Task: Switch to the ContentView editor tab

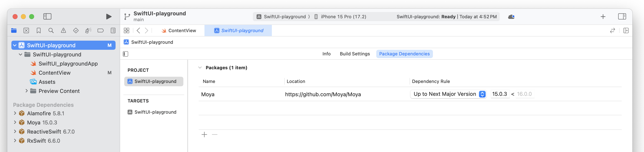Action: [178, 31]
